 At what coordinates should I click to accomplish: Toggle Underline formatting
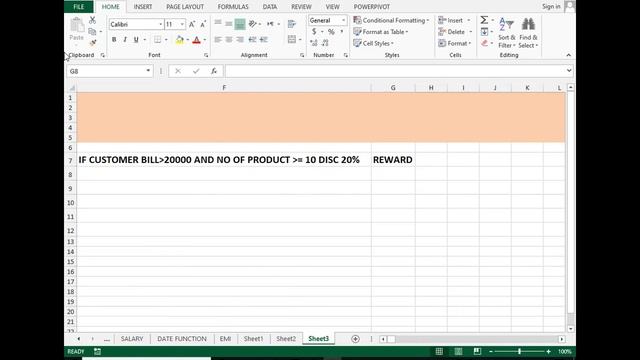[x=136, y=40]
